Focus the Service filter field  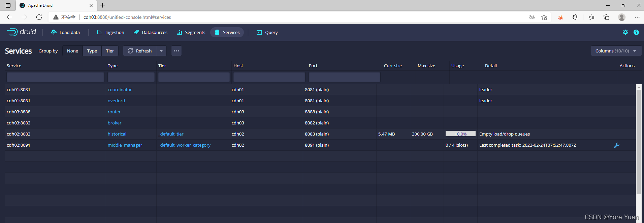click(x=55, y=77)
